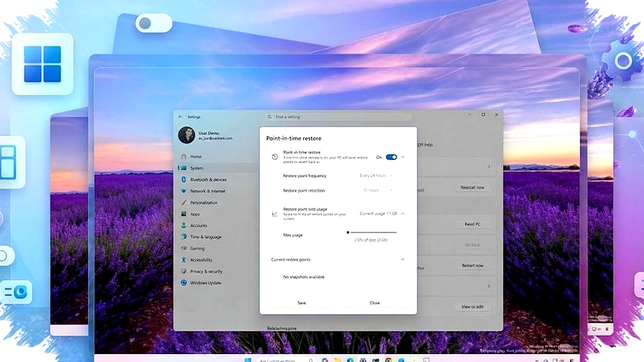Go to Privacy & security settings
The height and width of the screenshot is (362, 644).
(206, 271)
